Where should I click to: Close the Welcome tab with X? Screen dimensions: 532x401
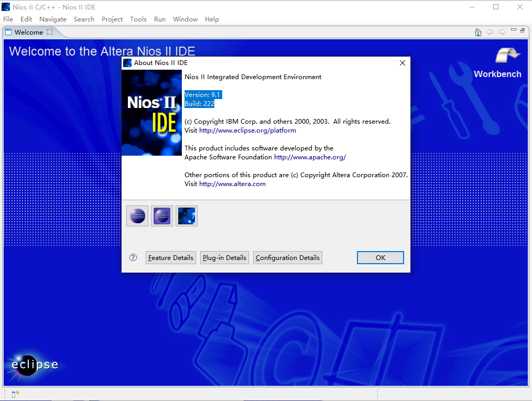pos(50,32)
